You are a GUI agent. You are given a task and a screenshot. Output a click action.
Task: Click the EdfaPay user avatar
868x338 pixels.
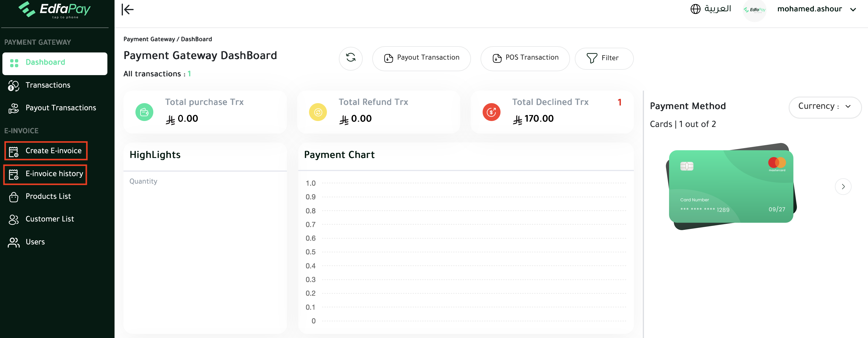[754, 10]
